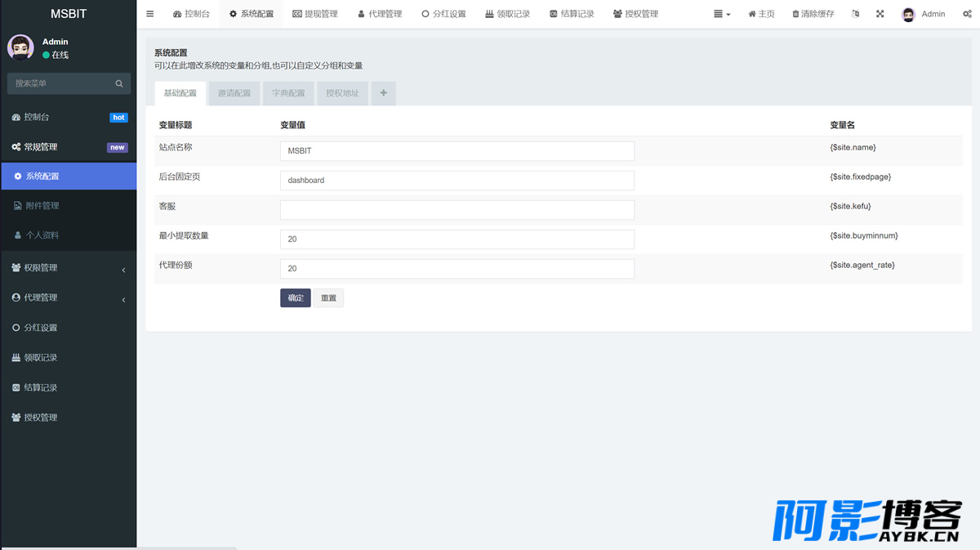The image size is (980, 550).
Task: Toggle the sidebar hamburger menu icon
Action: tap(149, 14)
